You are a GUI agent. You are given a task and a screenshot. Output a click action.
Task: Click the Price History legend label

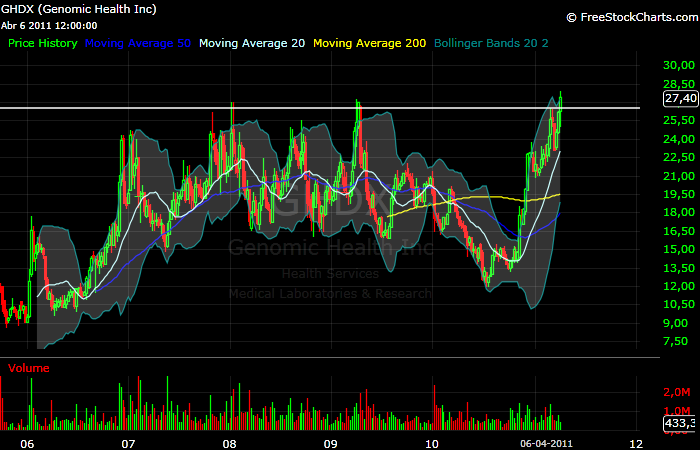point(43,43)
